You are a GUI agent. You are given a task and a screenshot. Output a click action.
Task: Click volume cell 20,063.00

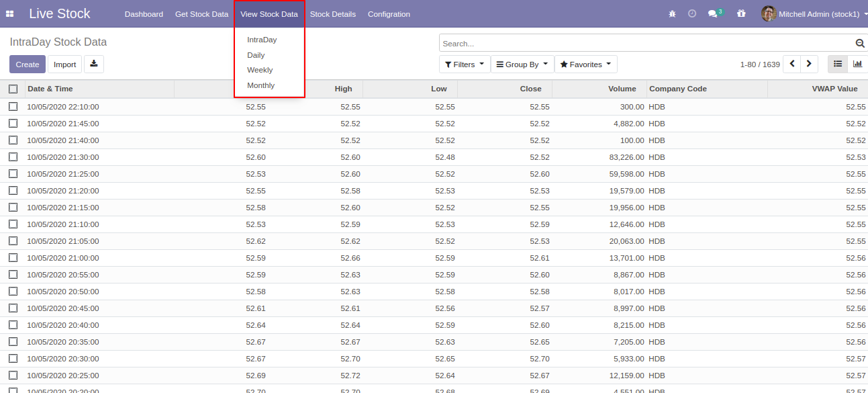(627, 241)
